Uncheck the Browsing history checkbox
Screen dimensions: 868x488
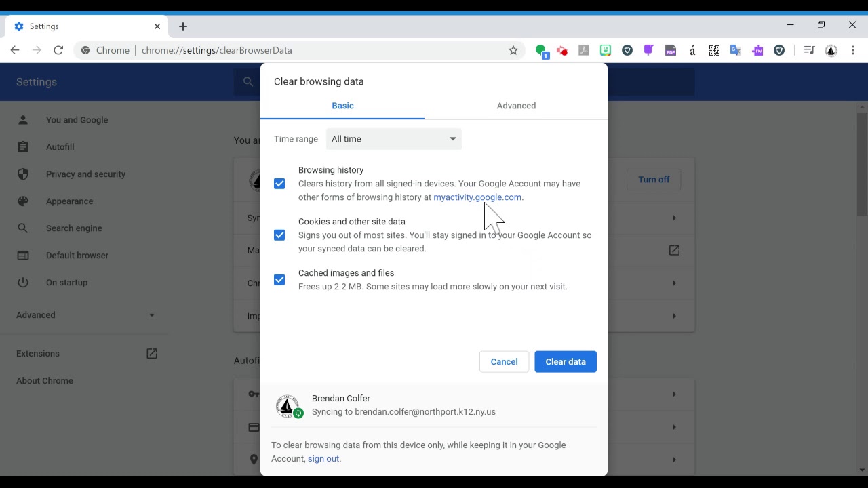(x=279, y=184)
